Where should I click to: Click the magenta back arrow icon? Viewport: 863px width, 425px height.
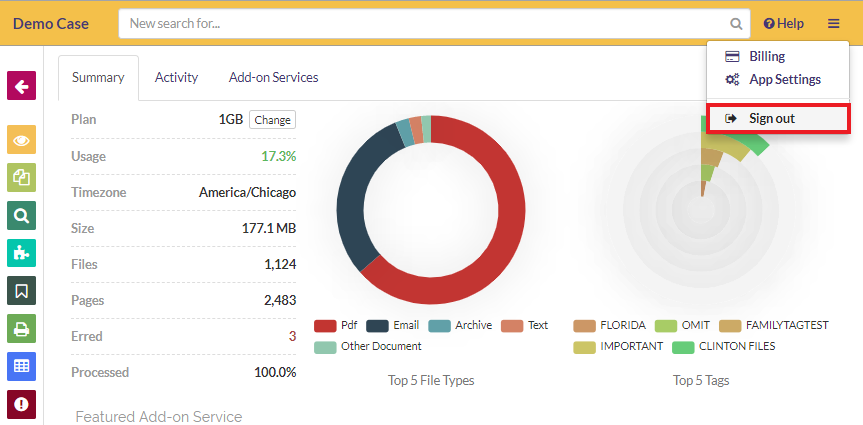tap(21, 86)
